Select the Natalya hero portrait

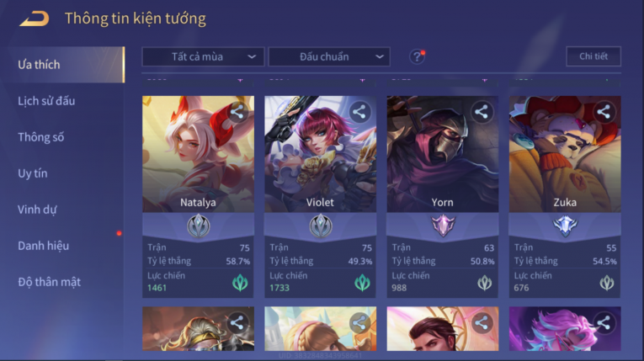[199, 154]
